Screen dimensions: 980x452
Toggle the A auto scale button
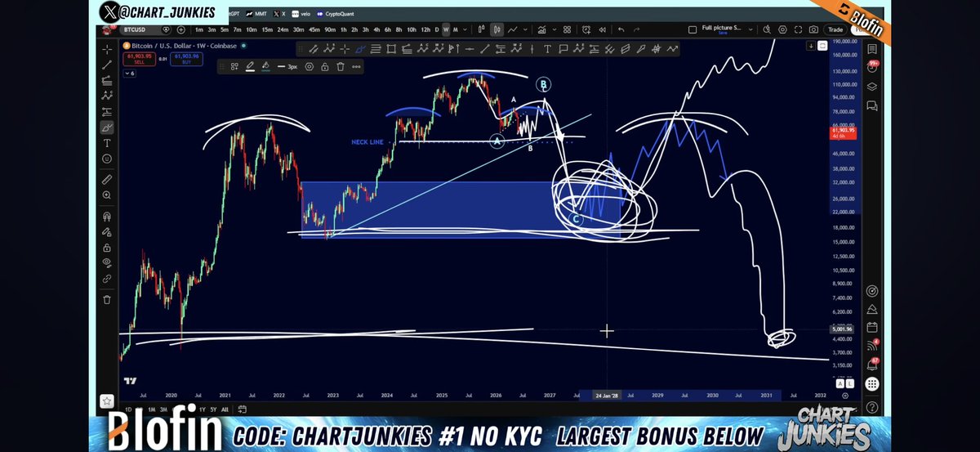click(840, 383)
